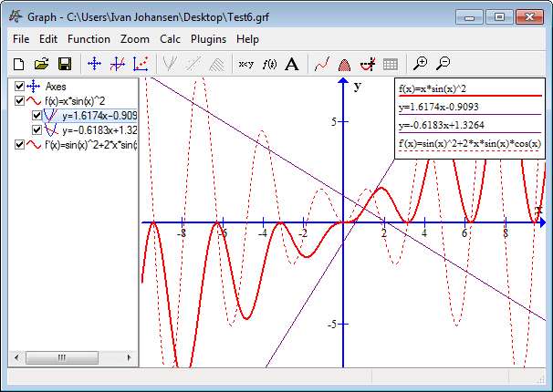Select the Area calculation tool
553x392 pixels.
pos(345,65)
